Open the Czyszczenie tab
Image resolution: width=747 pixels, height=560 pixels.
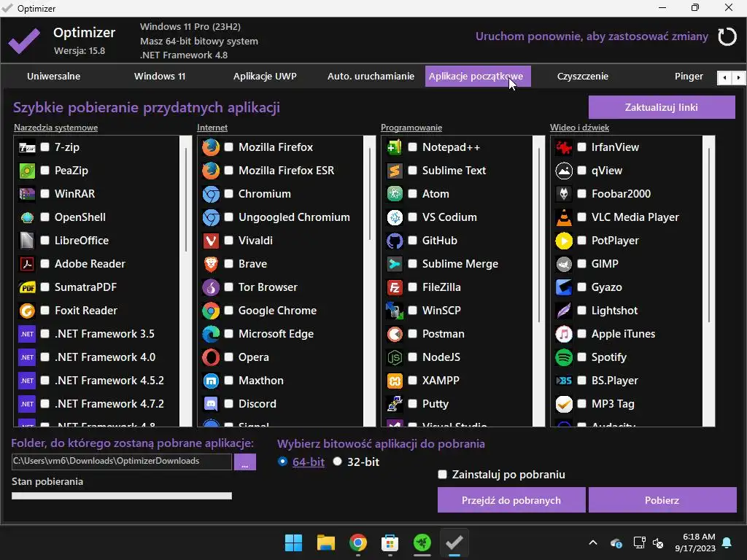point(583,76)
